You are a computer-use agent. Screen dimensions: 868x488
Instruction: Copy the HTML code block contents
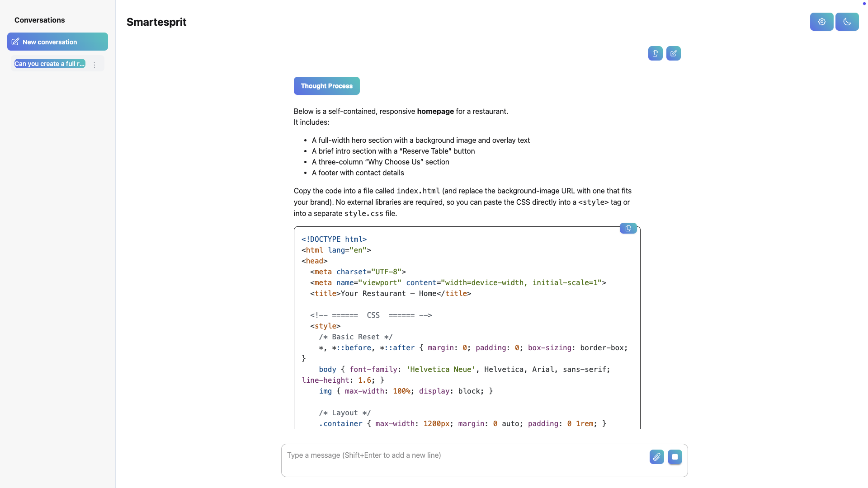(x=628, y=228)
